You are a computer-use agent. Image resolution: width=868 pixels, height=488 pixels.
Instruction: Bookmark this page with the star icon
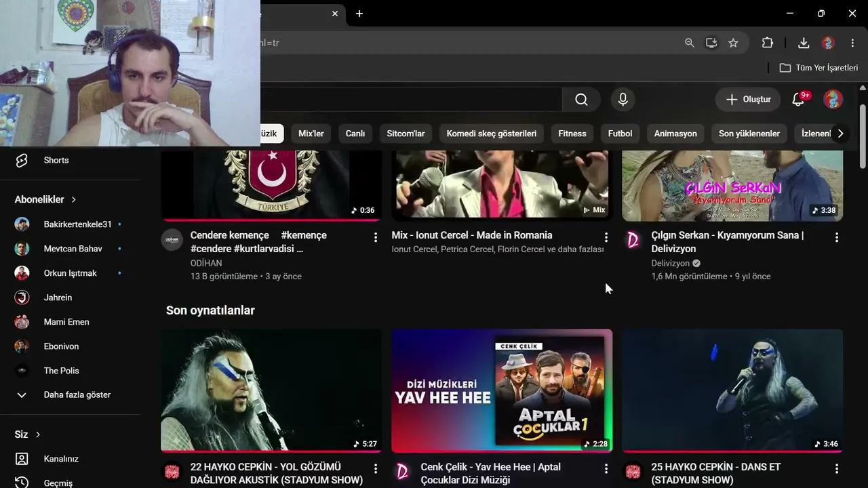[733, 43]
